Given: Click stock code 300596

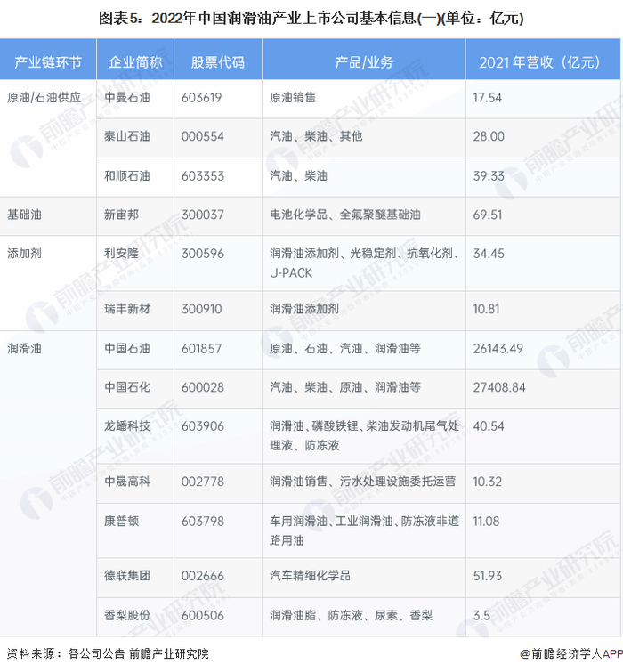Looking at the screenshot, I should point(203,254).
